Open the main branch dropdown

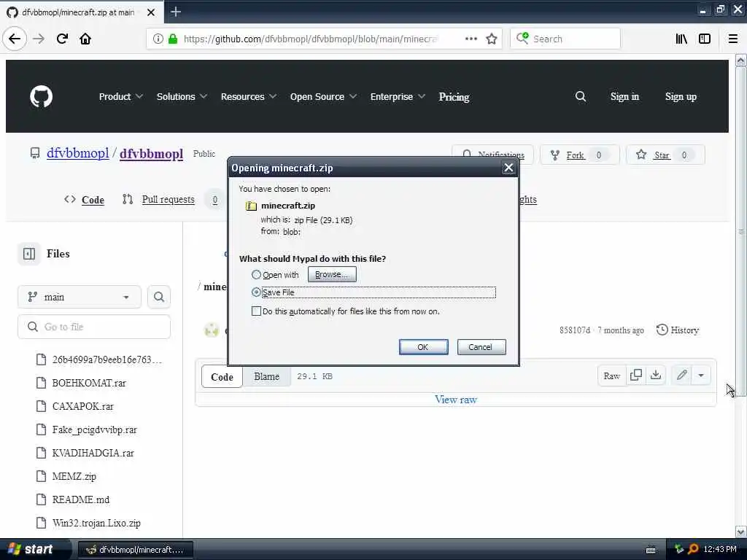[x=79, y=297]
